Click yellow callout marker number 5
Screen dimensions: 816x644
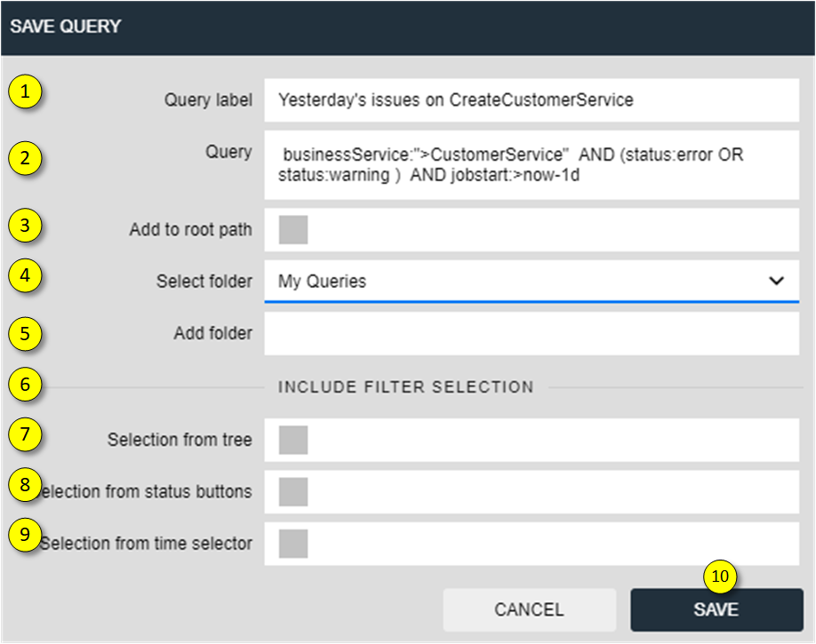(25, 333)
